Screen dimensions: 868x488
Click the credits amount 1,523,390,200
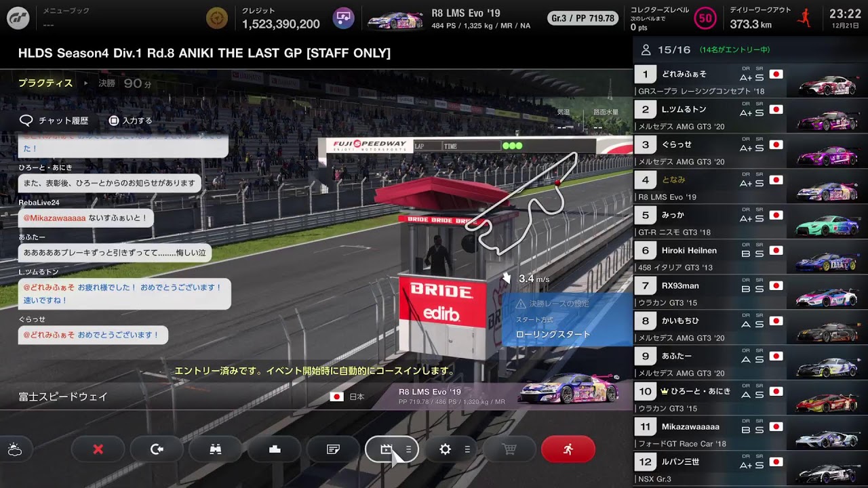[281, 24]
